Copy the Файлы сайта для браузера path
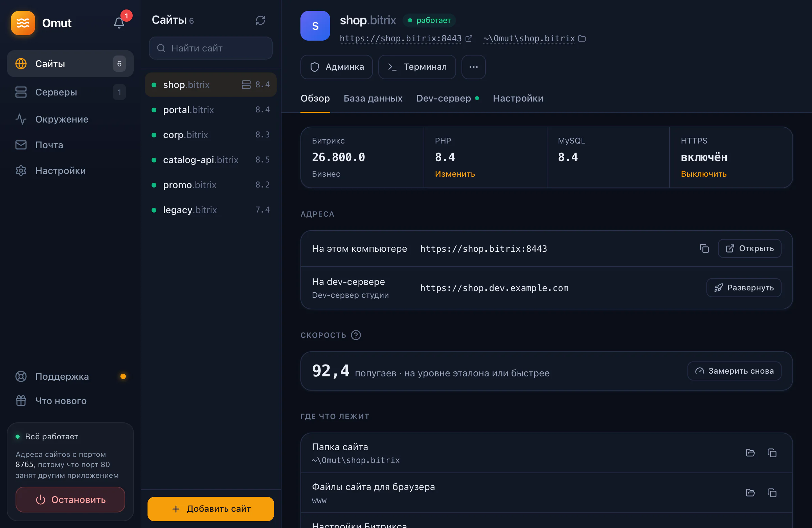 (772, 492)
